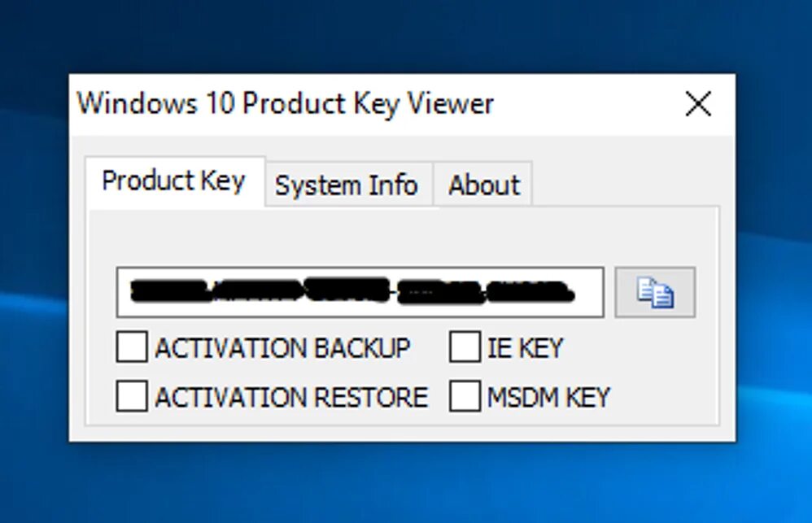Image resolution: width=812 pixels, height=523 pixels.
Task: Click the IE KEY label text
Action: pos(525,348)
